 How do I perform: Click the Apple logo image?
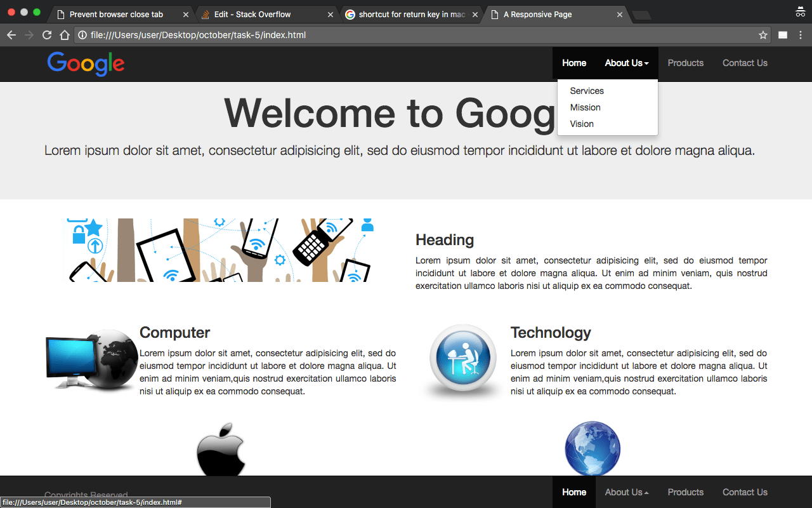point(221,451)
